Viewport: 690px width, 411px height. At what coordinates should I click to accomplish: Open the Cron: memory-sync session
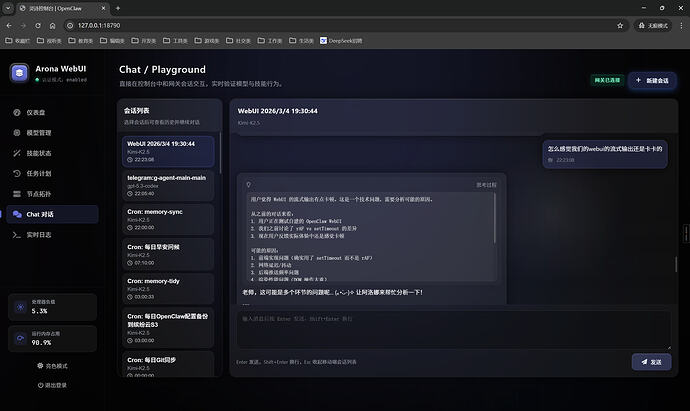(168, 220)
